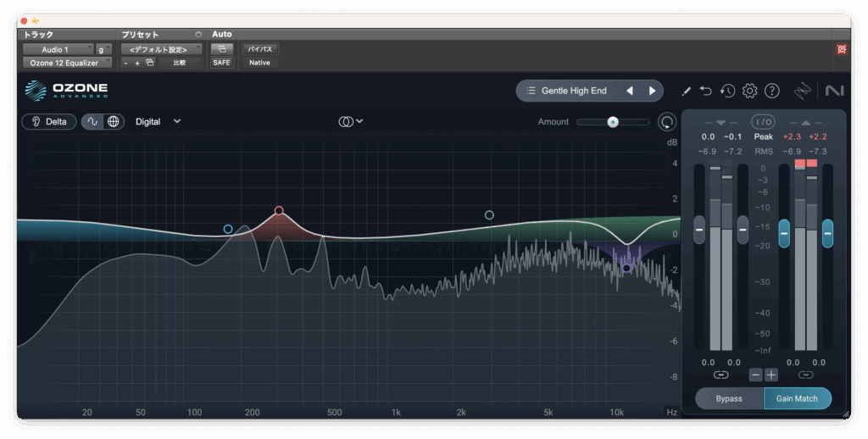The width and height of the screenshot is (868, 439).
Task: Select the globe view icon
Action: click(x=114, y=121)
